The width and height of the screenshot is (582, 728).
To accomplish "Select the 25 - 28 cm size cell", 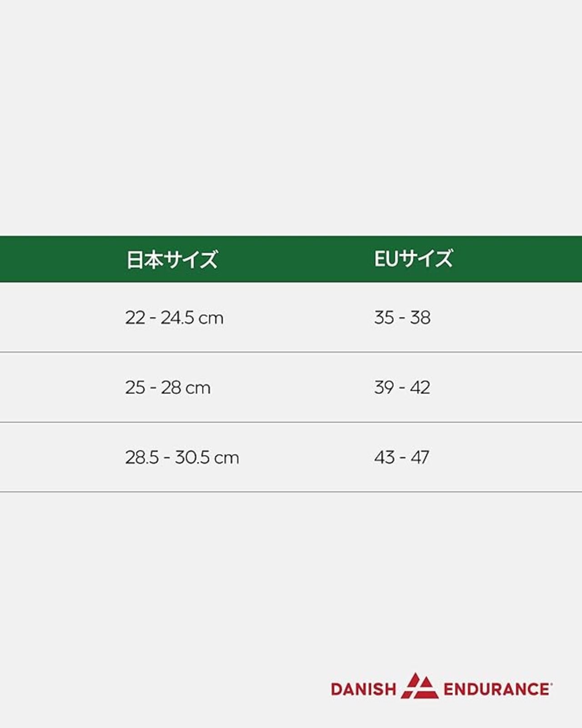I will coord(168,388).
